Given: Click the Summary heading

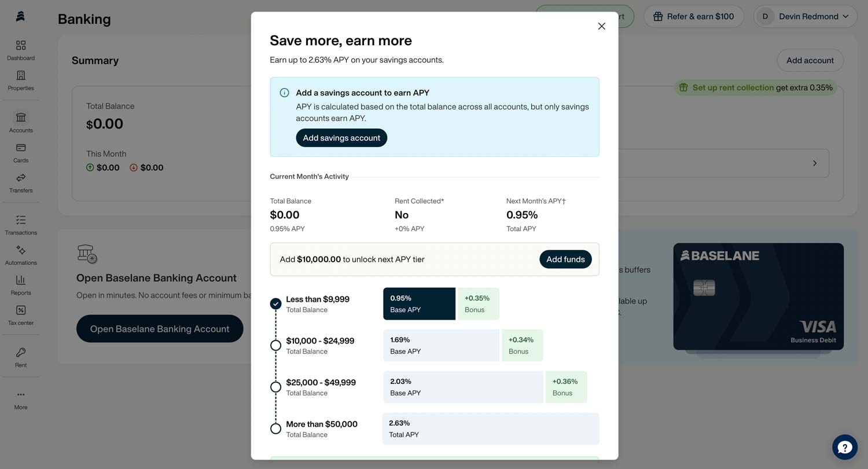Looking at the screenshot, I should (x=95, y=60).
